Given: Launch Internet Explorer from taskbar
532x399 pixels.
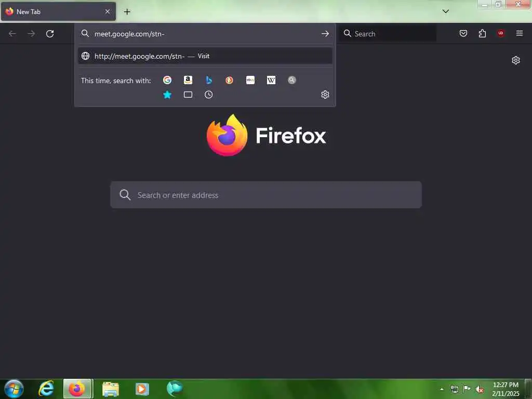Looking at the screenshot, I should [46, 389].
